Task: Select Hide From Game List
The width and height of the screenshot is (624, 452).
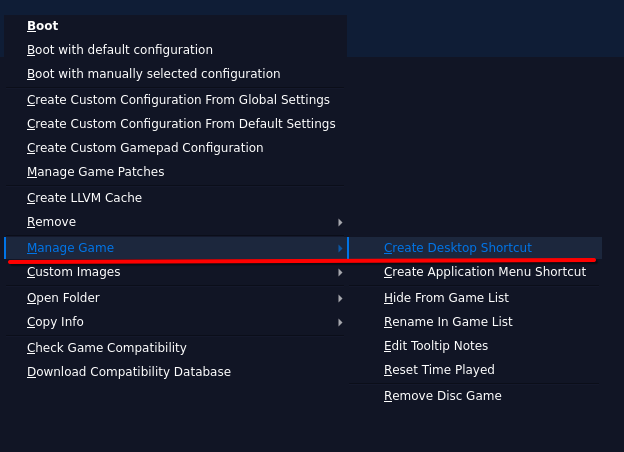Action: [x=446, y=298]
